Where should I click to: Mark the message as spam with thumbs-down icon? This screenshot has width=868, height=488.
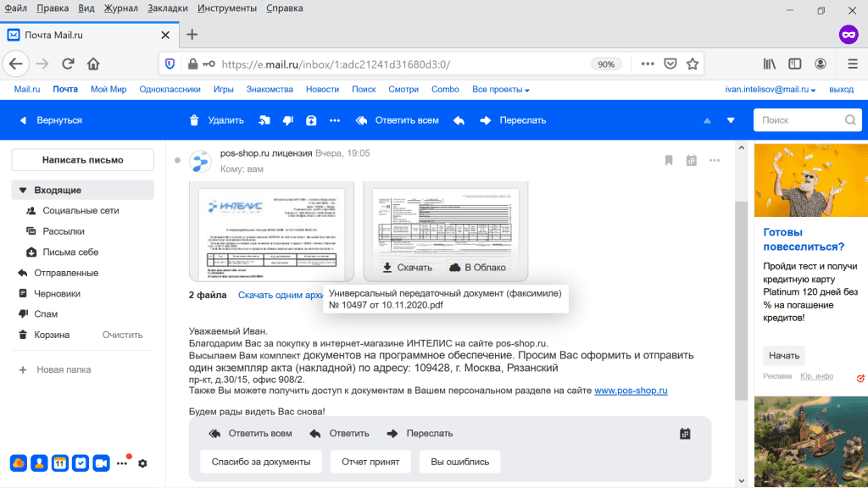coord(287,120)
